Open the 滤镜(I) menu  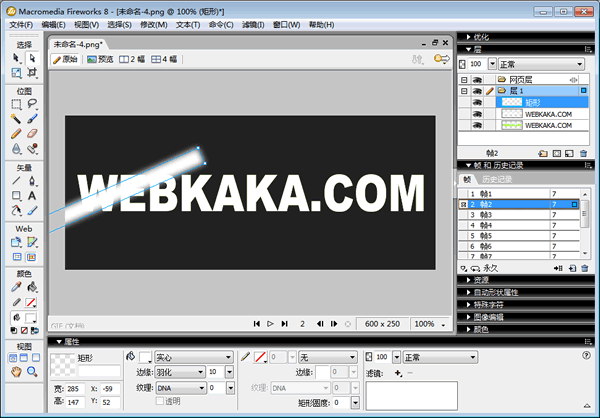pyautogui.click(x=254, y=23)
